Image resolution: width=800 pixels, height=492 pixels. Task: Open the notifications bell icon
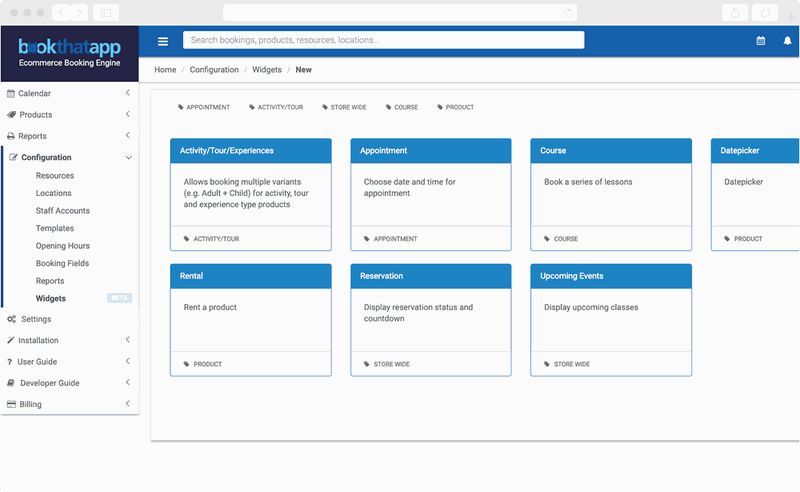tap(787, 41)
